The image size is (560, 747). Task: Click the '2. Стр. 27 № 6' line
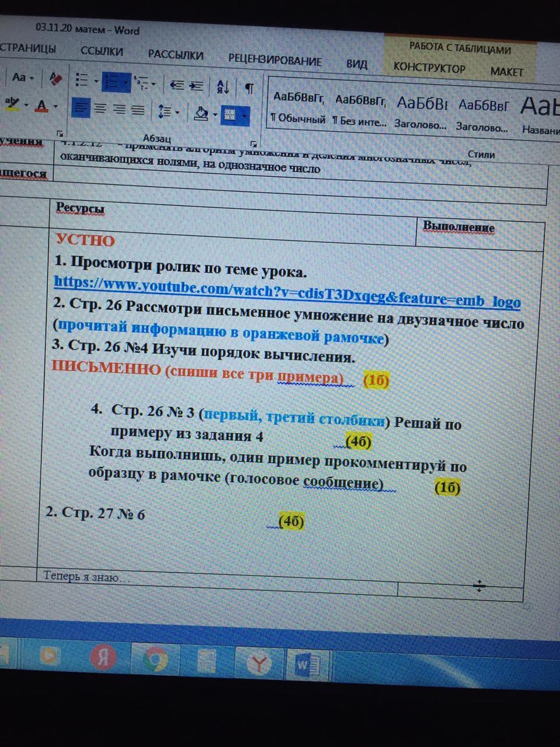95,513
